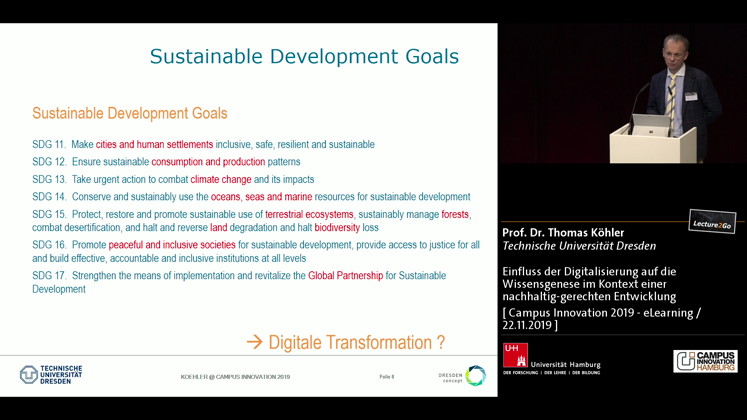Click 'peaceful and inclusive societies' phrase
The height and width of the screenshot is (420, 747).
click(x=172, y=244)
